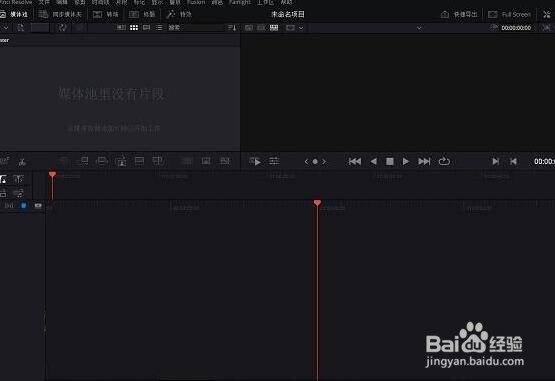Expand the bin dropdown arrow under 媒体池
The height and width of the screenshot is (381, 555).
point(5,28)
